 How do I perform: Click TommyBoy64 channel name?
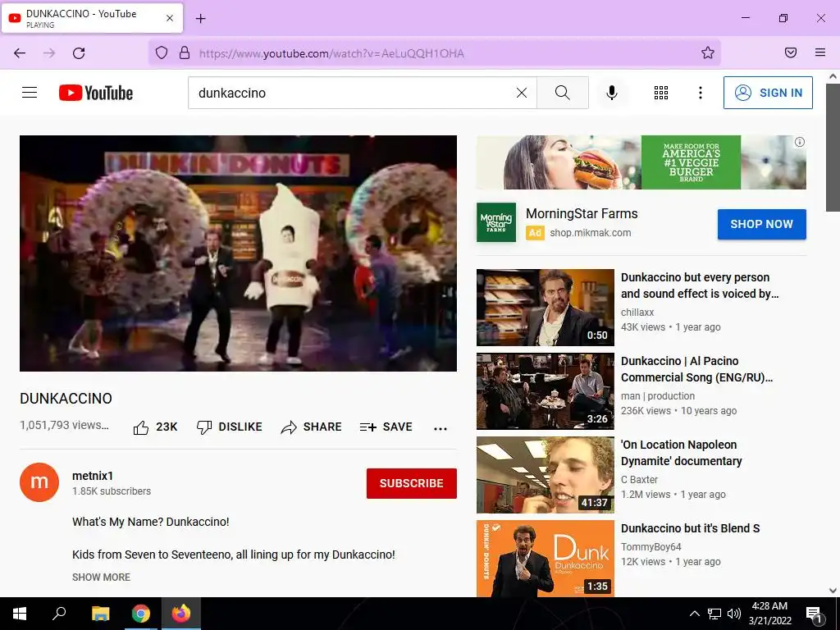tap(651, 547)
